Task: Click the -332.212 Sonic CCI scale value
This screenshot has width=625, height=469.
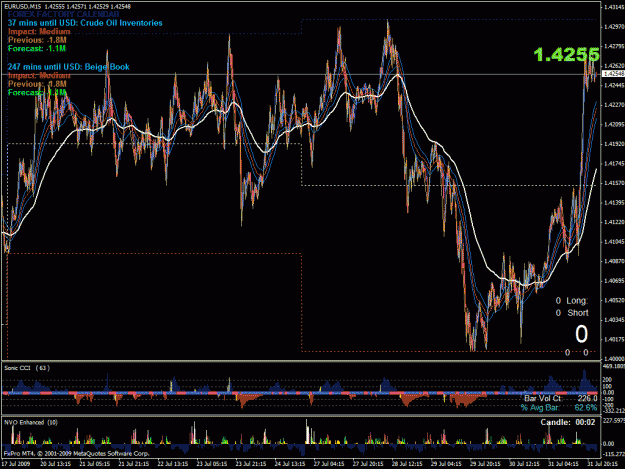Action: point(614,410)
